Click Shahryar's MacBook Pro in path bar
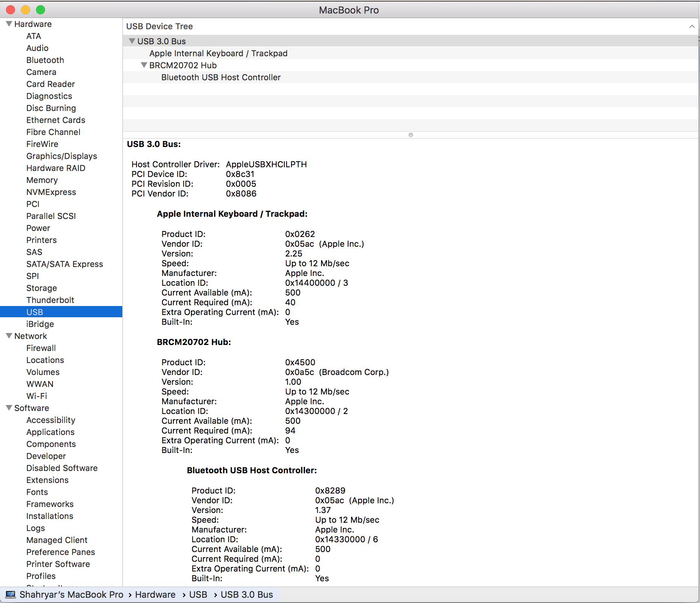Viewport: 700px width, 603px height. click(x=71, y=595)
